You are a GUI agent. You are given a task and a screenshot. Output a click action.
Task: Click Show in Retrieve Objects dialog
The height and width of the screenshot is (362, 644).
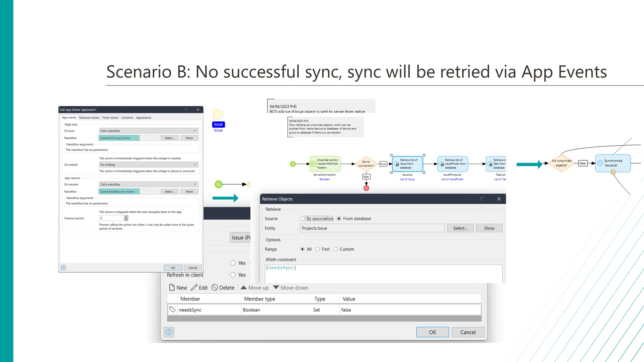[489, 228]
